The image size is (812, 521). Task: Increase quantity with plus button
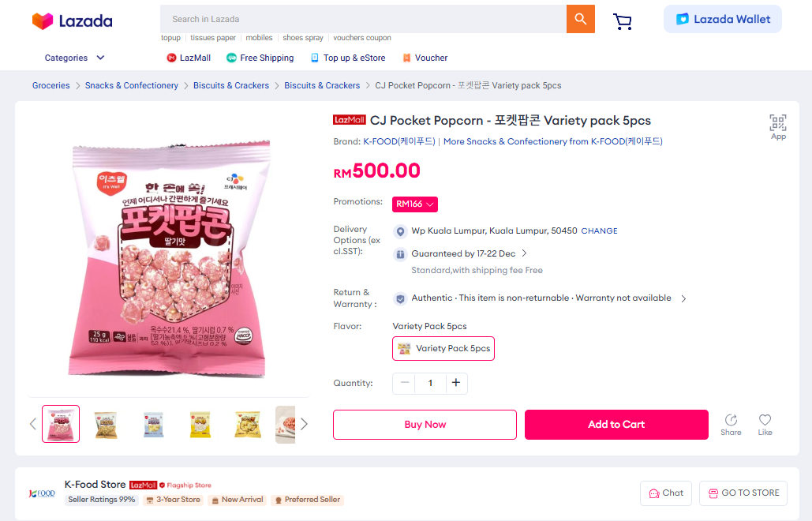tap(455, 383)
